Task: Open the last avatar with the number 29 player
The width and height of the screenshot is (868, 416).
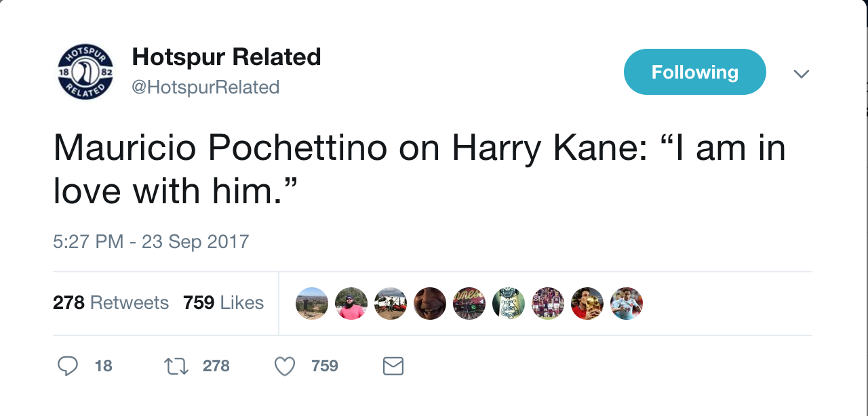Action: click(627, 304)
